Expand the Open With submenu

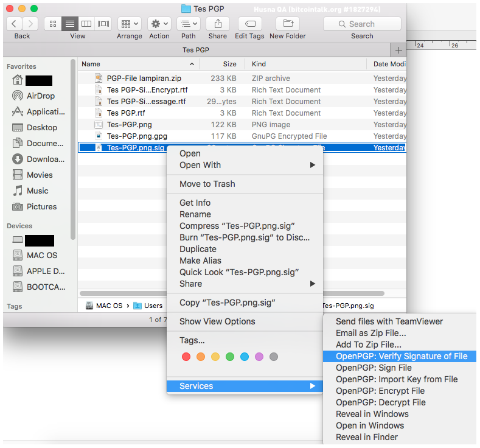click(245, 165)
